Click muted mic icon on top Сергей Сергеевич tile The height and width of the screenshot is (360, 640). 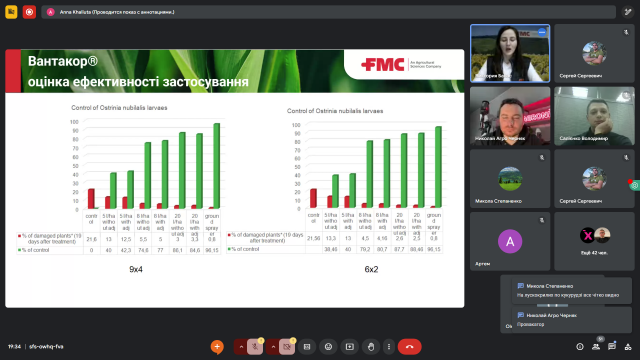pyautogui.click(x=626, y=32)
